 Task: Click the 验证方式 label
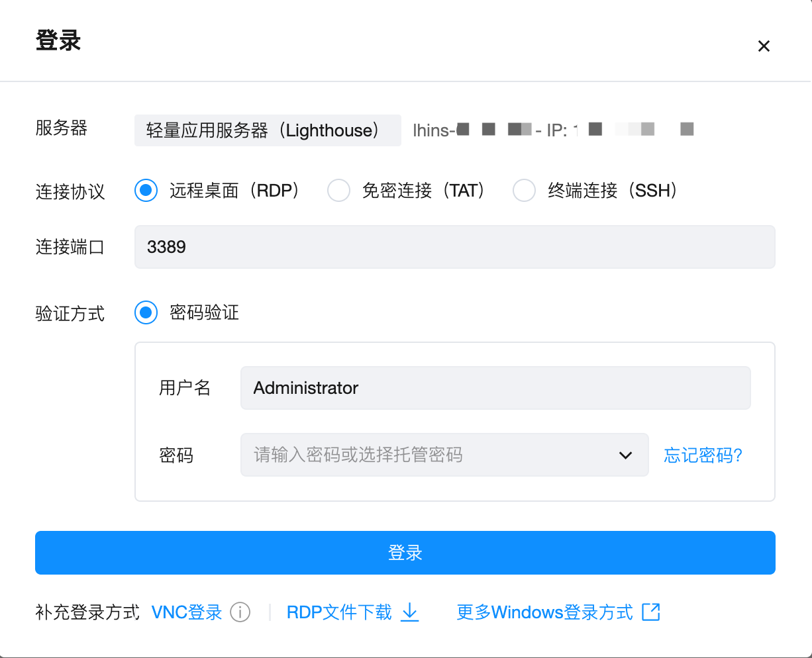click(70, 314)
